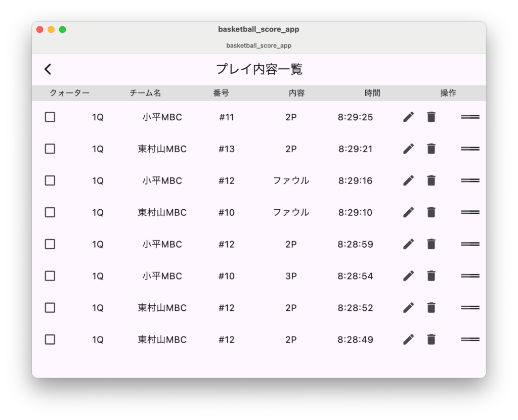
Task: Delete the play recorded at 8:28:52
Action: tap(431, 308)
